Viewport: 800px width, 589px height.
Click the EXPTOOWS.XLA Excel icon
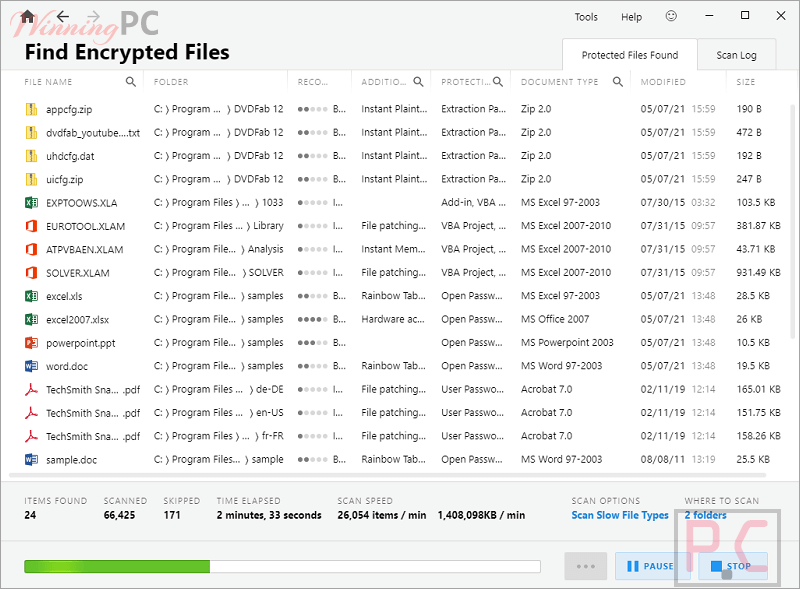[x=31, y=203]
